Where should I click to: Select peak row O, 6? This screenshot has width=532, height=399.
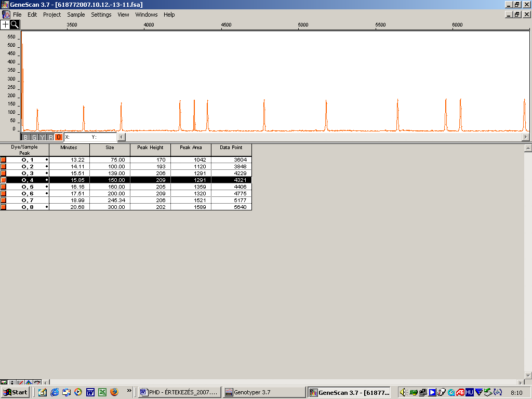[x=126, y=194]
